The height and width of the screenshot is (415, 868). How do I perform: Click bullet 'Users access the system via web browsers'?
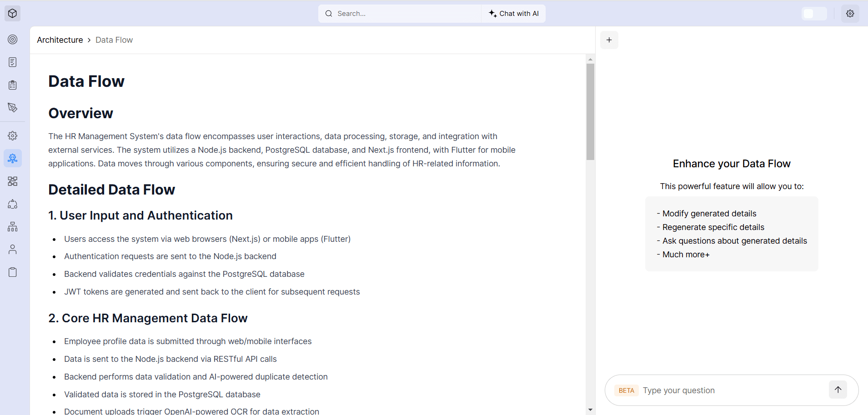click(207, 239)
